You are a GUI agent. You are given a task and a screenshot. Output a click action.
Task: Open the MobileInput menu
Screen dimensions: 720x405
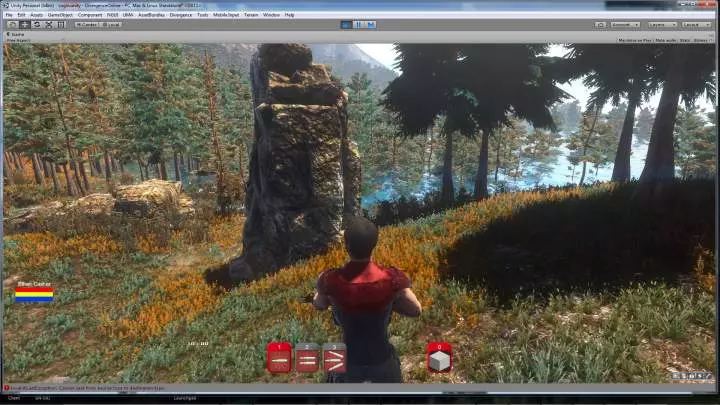tap(226, 15)
